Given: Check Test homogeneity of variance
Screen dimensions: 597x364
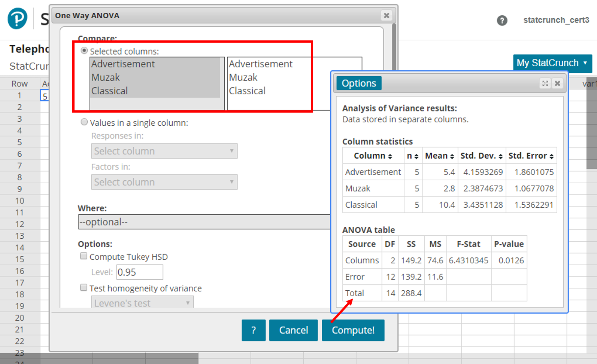Looking at the screenshot, I should (x=84, y=287).
